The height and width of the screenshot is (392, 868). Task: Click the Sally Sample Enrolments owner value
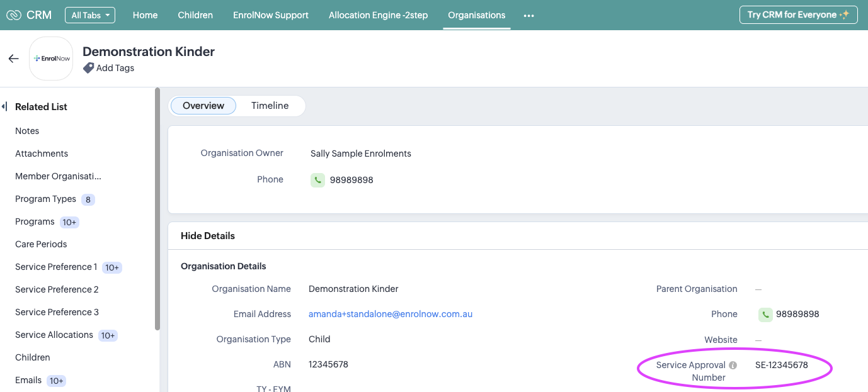(361, 154)
